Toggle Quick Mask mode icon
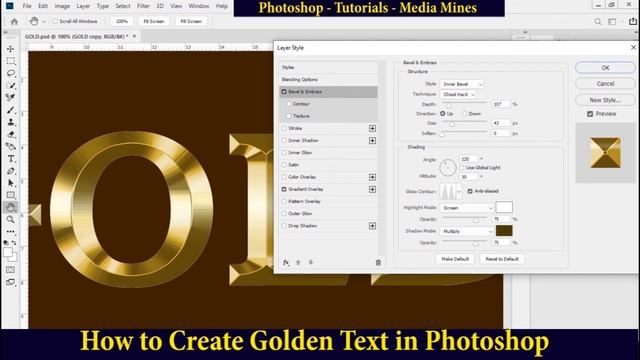Viewport: 640px width, 360px height. 11,270
